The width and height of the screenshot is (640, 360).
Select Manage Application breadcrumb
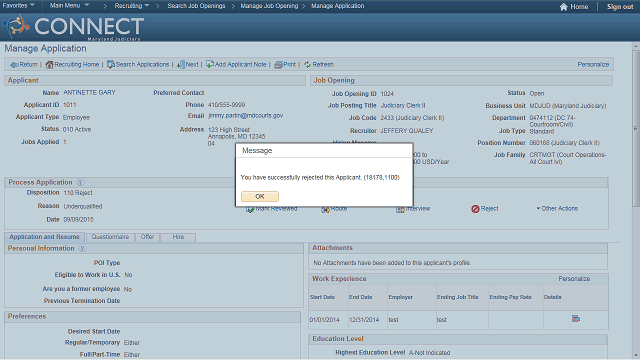click(x=338, y=6)
